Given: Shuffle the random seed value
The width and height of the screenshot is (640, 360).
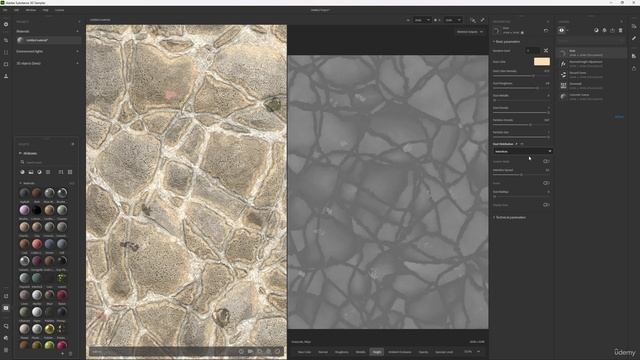Looking at the screenshot, I should (546, 51).
